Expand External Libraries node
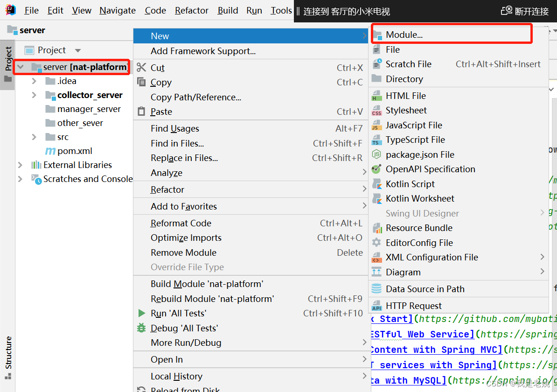Image resolution: width=557 pixels, height=392 pixels. [20, 165]
